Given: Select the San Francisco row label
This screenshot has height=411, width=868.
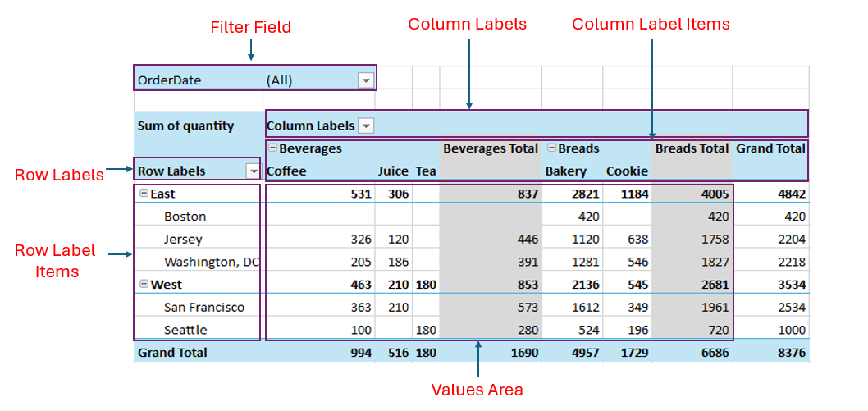Looking at the screenshot, I should coord(203,308).
